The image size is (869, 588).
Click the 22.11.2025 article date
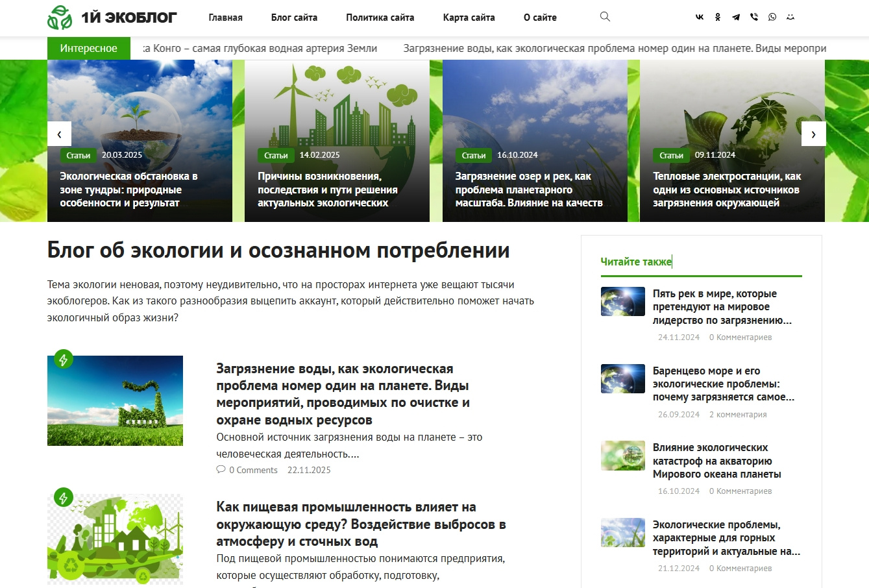tap(309, 470)
